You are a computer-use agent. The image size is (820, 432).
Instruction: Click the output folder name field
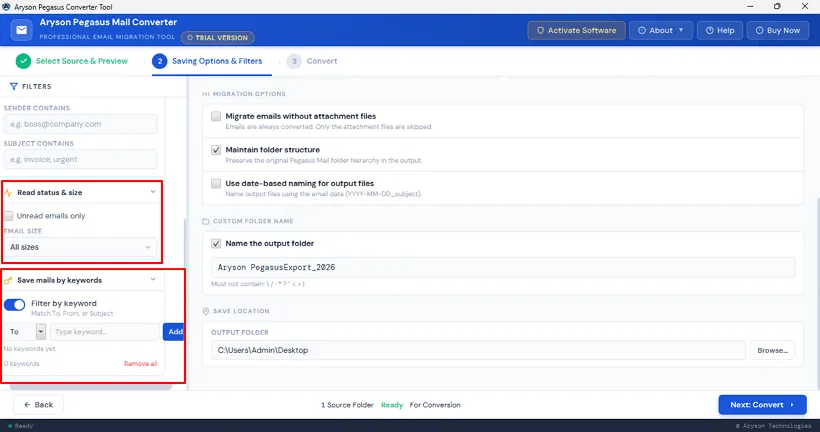coord(503,267)
